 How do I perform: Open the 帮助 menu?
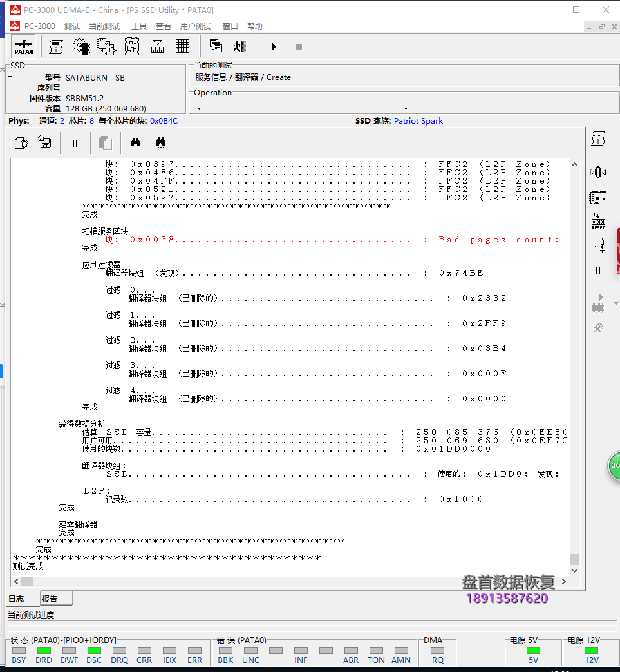tap(255, 26)
